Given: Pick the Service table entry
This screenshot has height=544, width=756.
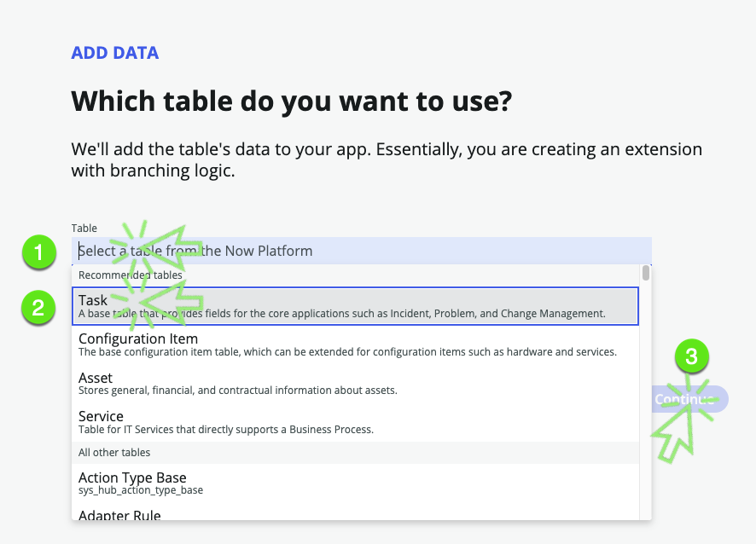Looking at the screenshot, I should pyautogui.click(x=355, y=422).
